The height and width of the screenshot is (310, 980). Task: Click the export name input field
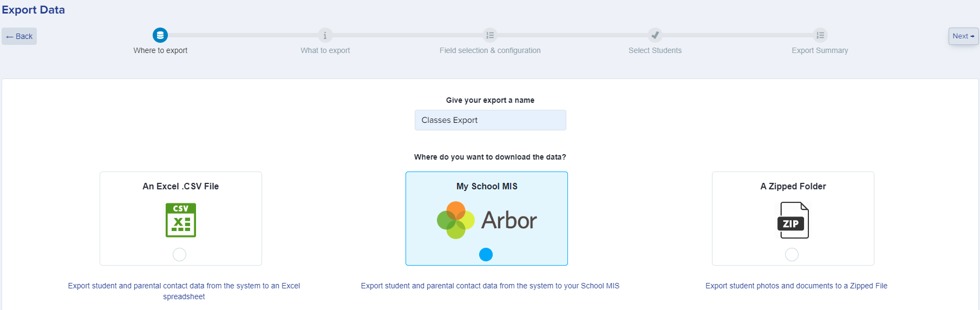click(x=491, y=120)
